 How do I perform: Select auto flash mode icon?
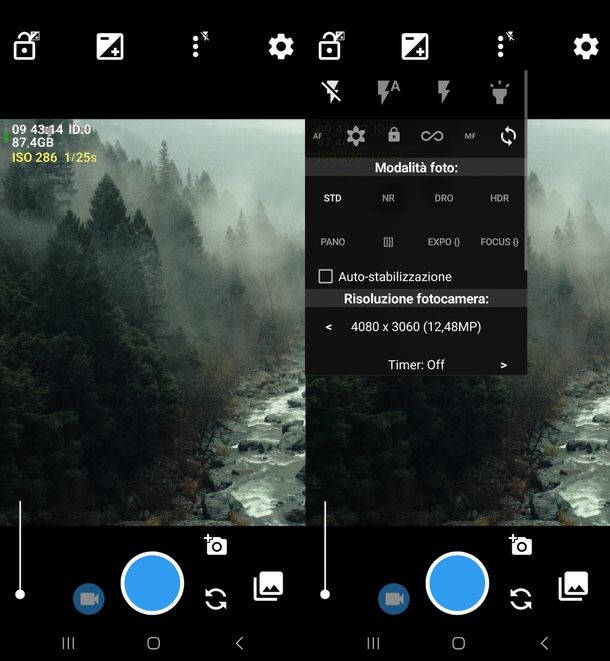388,92
